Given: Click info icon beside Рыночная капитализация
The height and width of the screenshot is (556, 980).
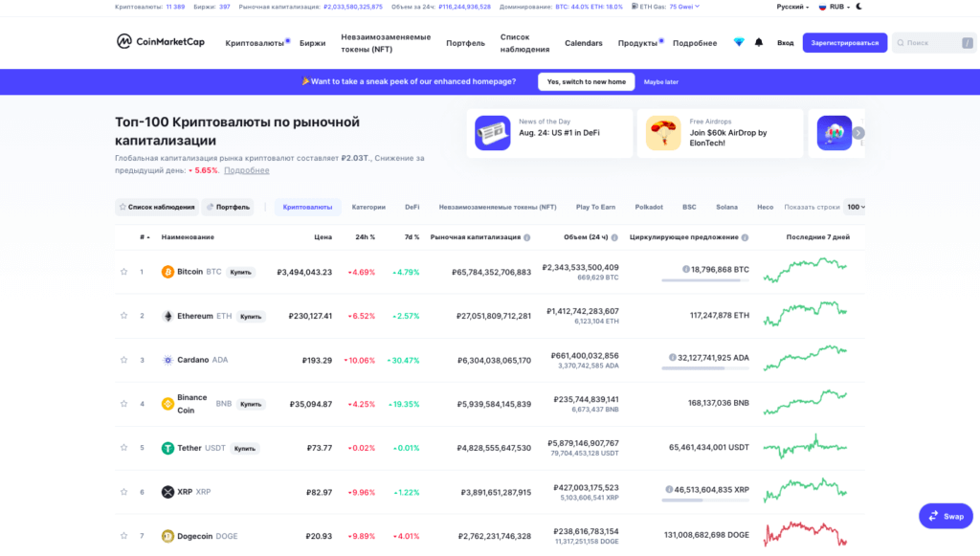Looking at the screenshot, I should [527, 237].
